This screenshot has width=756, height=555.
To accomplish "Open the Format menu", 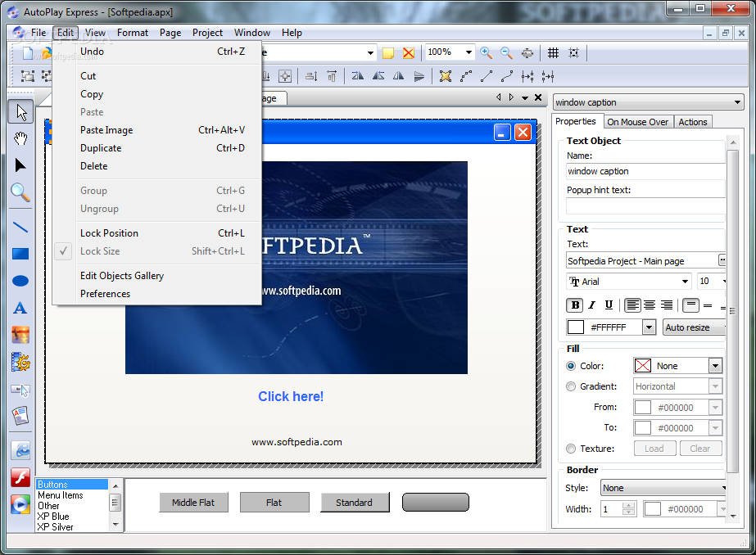I will click(133, 33).
